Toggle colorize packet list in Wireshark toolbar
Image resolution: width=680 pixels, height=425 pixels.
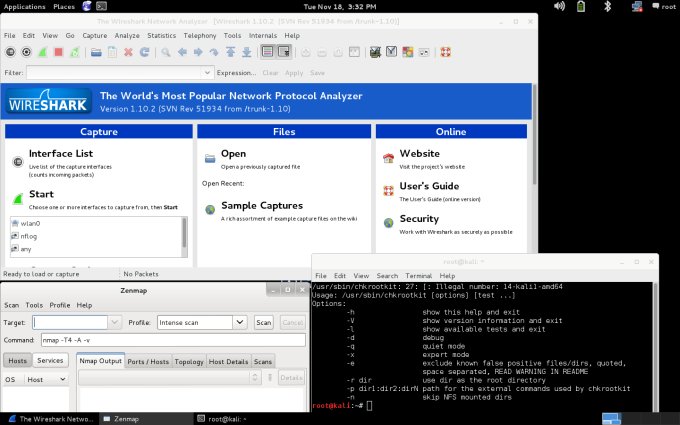267,52
